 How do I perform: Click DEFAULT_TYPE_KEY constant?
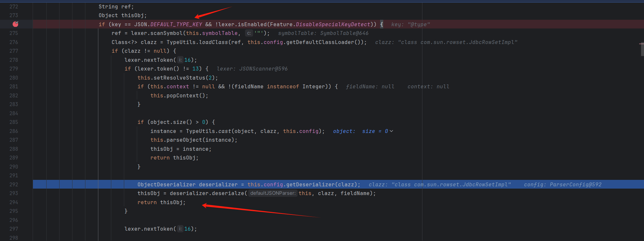(x=176, y=24)
